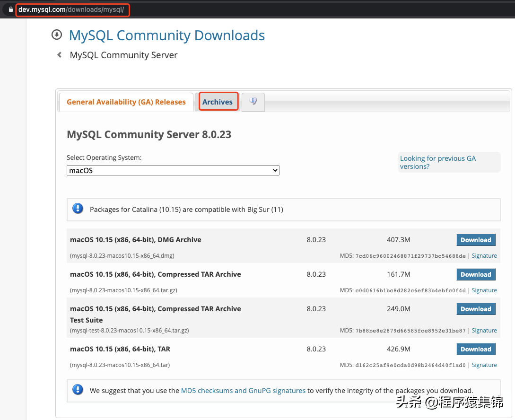
Task: Open the Select Operating System dropdown
Action: 173,170
